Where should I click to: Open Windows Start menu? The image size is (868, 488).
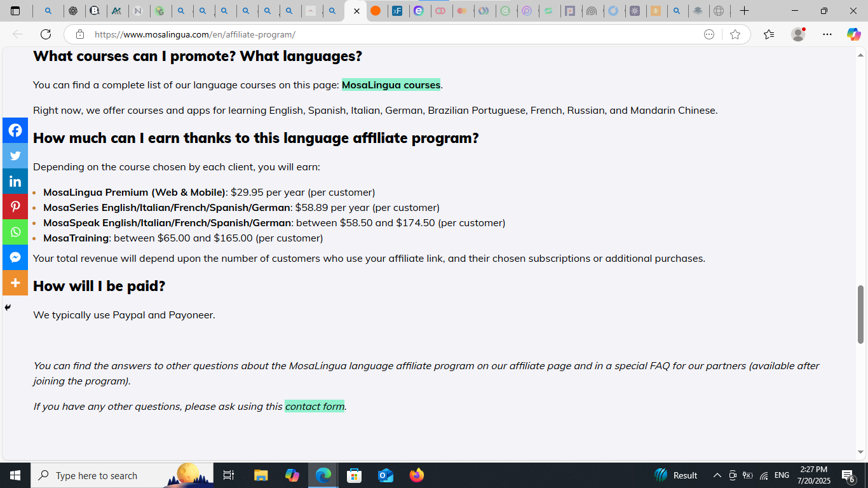15,475
